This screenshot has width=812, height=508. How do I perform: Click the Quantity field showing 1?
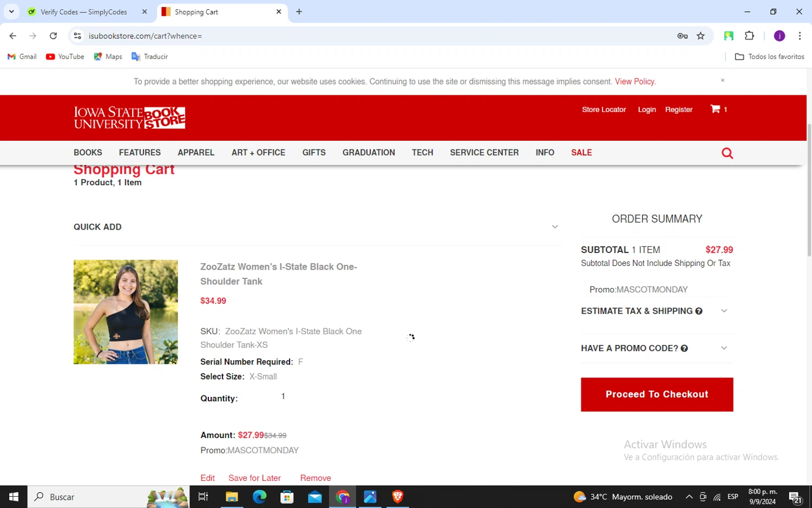(x=283, y=396)
